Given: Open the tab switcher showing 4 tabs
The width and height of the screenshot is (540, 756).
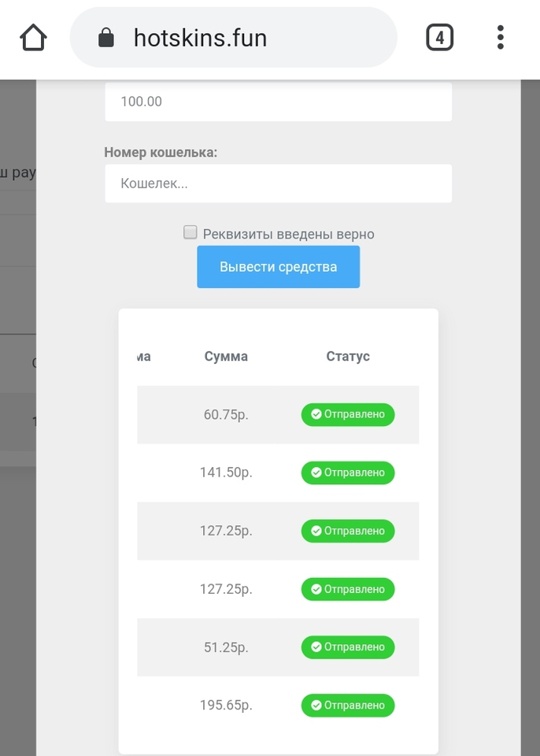Looking at the screenshot, I should click(439, 37).
